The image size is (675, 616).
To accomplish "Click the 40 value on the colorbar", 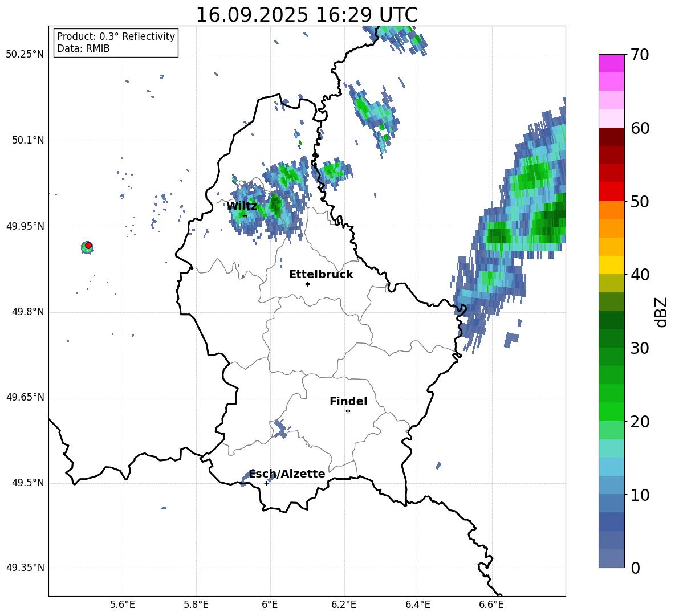I will click(x=640, y=275).
